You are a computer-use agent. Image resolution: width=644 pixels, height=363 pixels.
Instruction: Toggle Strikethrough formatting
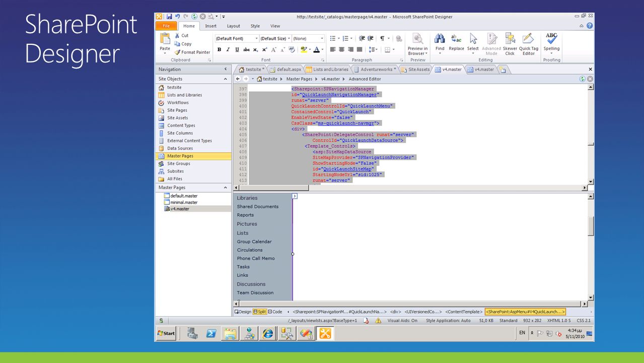246,49
